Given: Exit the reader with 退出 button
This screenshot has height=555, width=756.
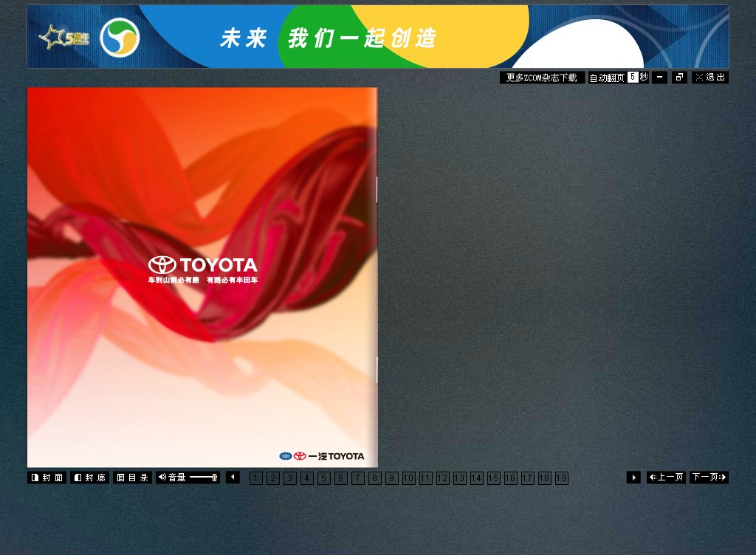Looking at the screenshot, I should [710, 77].
